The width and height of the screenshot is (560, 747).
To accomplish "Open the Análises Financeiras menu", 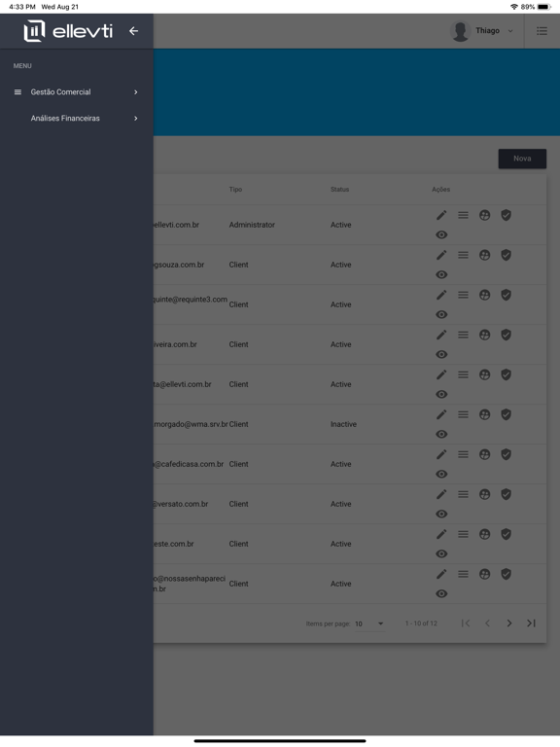I will (x=76, y=118).
